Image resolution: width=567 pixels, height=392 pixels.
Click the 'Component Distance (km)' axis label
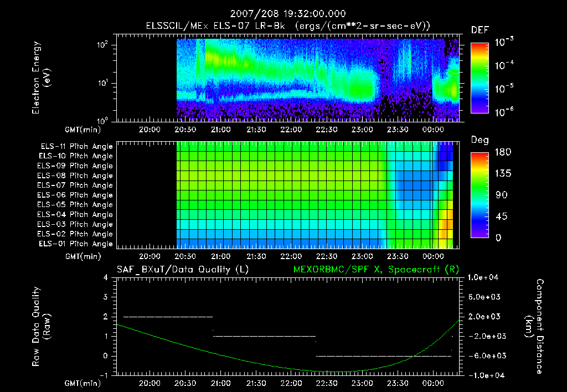click(x=534, y=327)
